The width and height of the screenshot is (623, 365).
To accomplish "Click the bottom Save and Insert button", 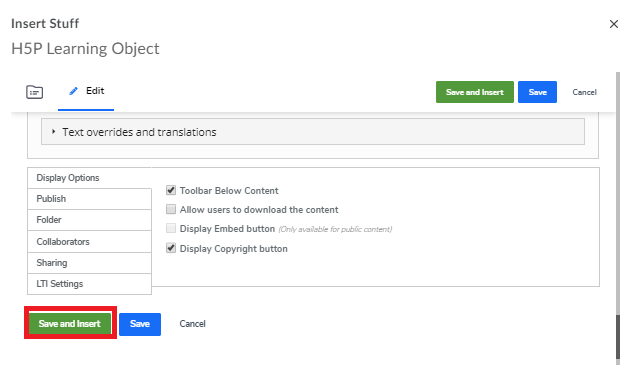I will (70, 324).
